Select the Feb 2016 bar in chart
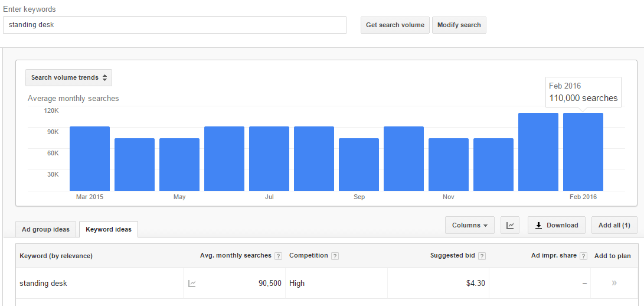The height and width of the screenshot is (306, 644). 583,152
